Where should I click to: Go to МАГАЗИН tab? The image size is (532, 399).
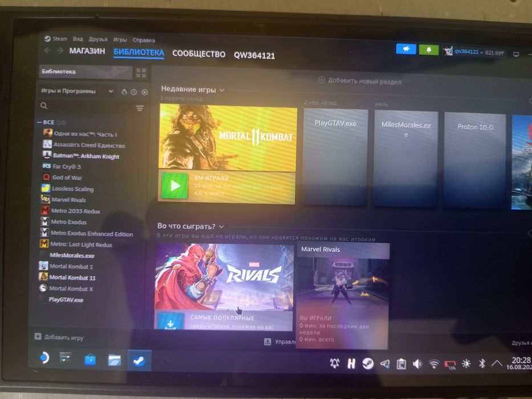coord(87,51)
